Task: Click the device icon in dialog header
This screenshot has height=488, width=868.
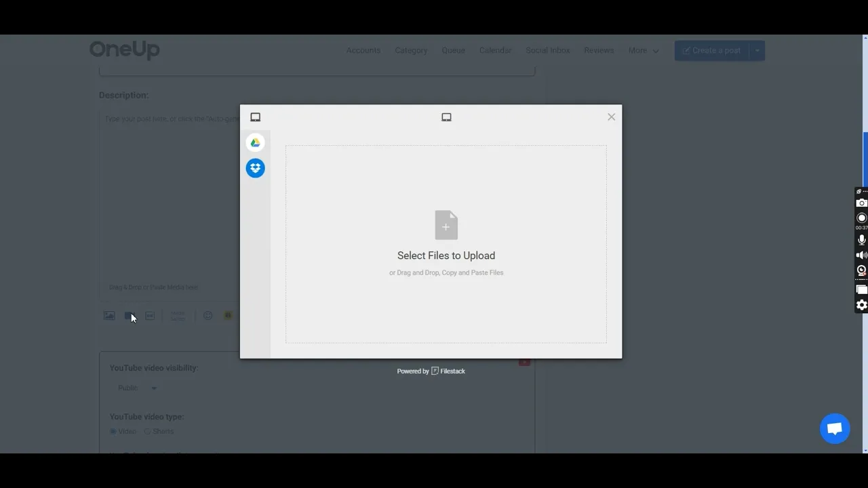Action: 446,117
